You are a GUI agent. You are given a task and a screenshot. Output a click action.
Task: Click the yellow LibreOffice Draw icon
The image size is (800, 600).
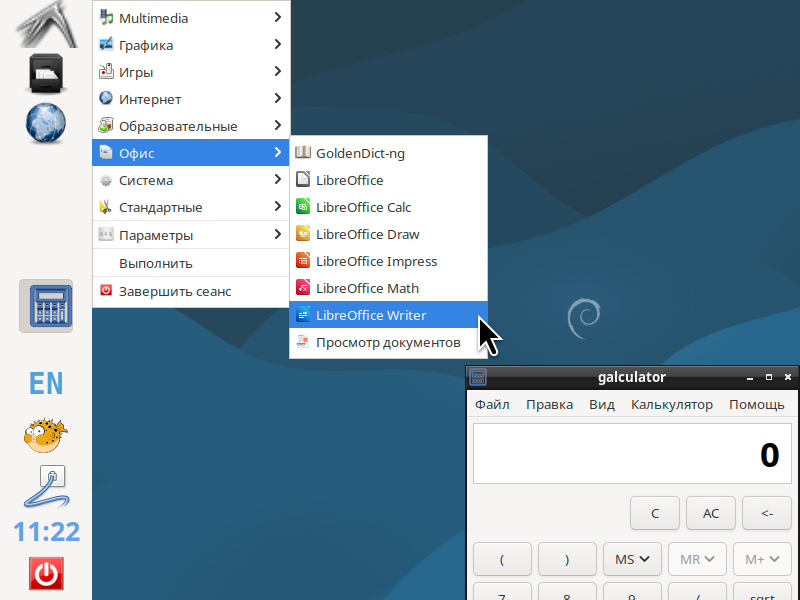303,234
